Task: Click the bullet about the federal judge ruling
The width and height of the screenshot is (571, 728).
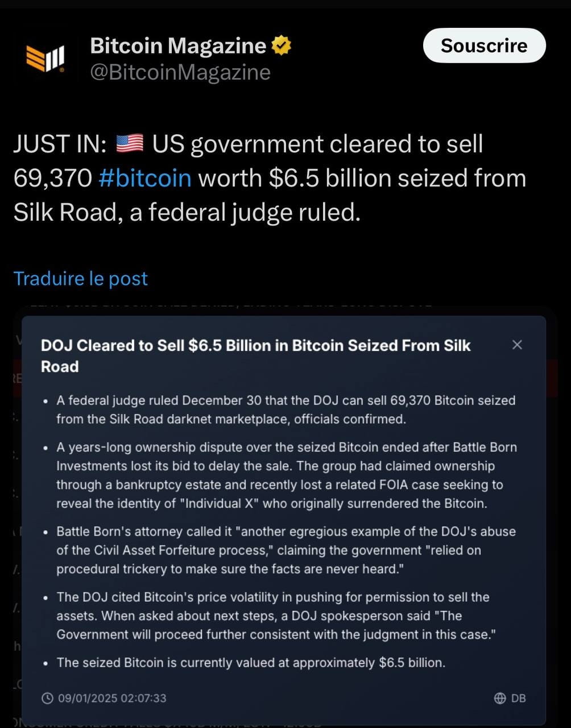Action: (x=284, y=409)
